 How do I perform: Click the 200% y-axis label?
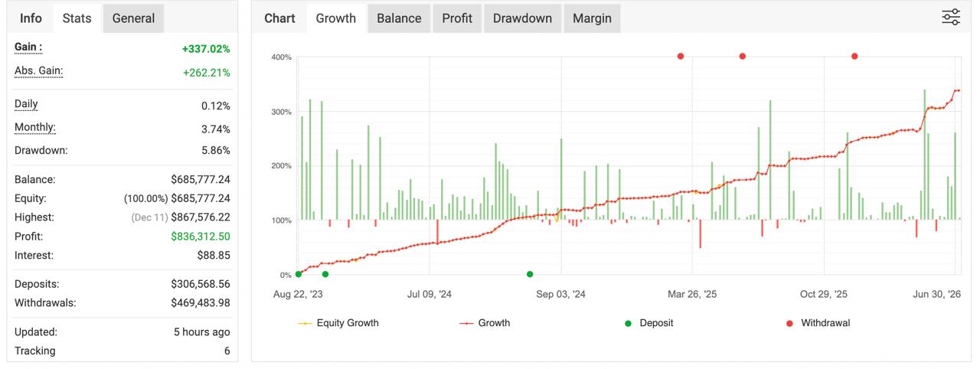281,166
